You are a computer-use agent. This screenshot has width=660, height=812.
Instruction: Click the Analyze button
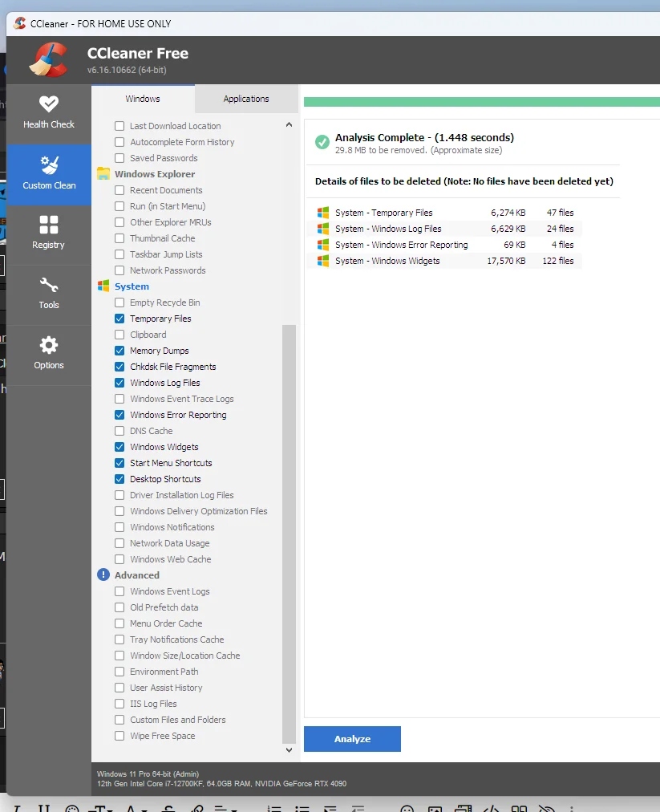coord(353,739)
